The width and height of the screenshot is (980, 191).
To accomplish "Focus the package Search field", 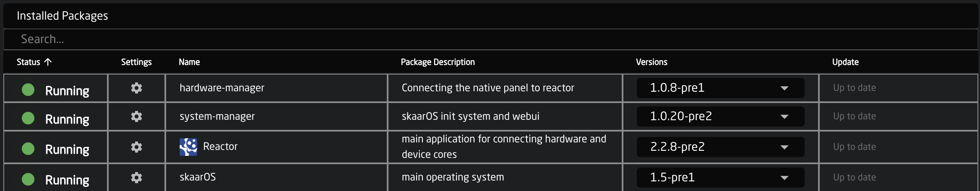I will click(491, 39).
